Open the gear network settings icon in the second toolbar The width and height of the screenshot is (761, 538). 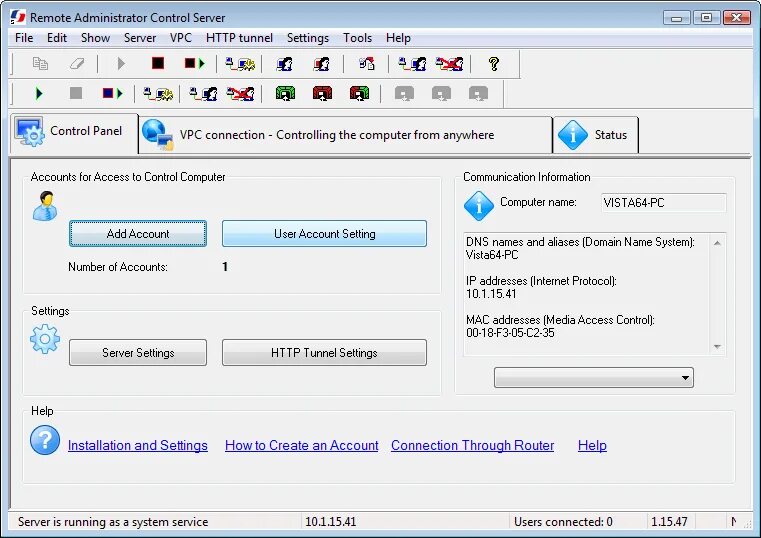pyautogui.click(x=158, y=93)
